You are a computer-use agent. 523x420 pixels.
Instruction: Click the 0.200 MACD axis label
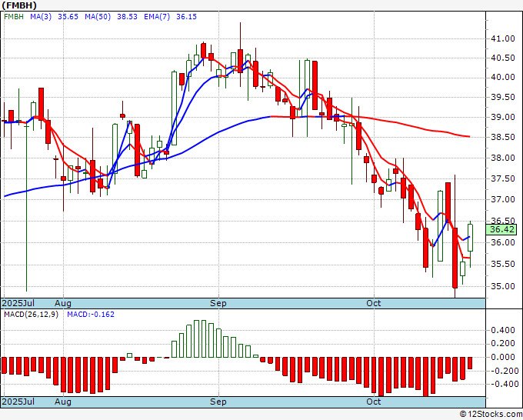(503, 344)
